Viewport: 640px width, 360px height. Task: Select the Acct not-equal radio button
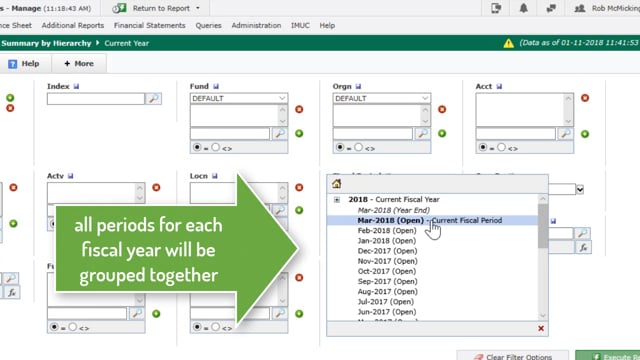[501, 147]
